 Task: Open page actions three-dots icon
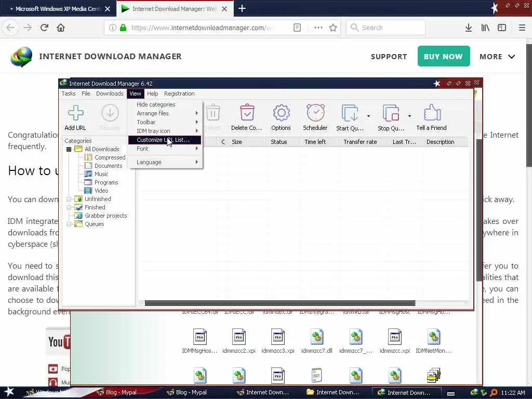click(318, 28)
